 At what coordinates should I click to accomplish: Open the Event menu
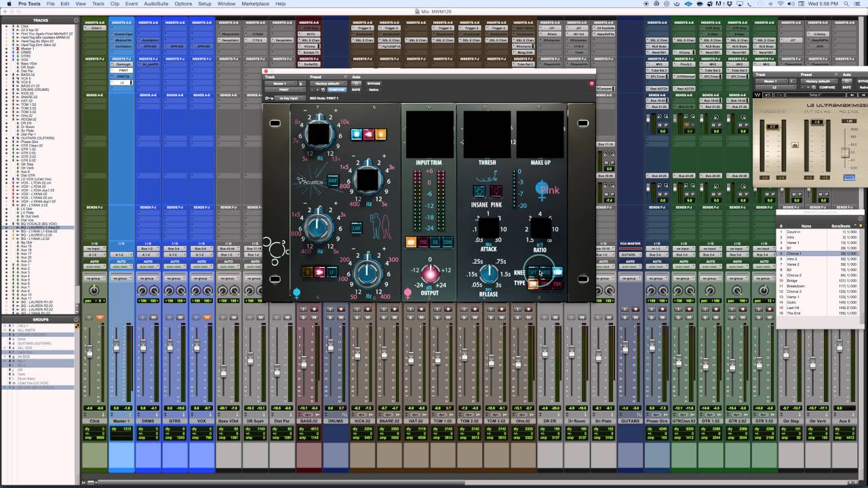pos(132,4)
